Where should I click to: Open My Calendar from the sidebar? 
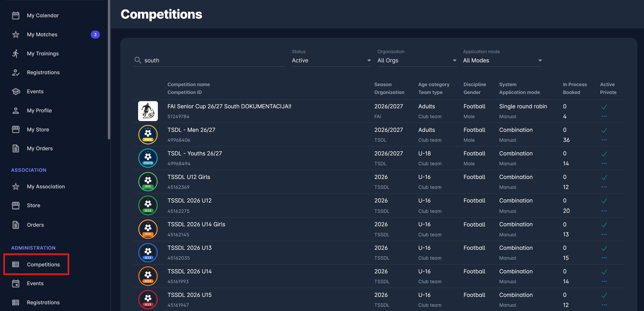[43, 15]
